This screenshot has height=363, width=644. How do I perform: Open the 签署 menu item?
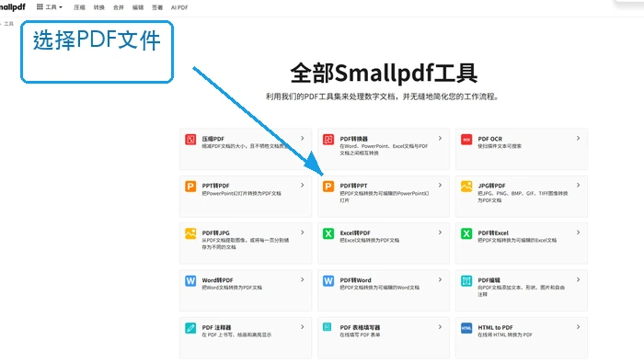pyautogui.click(x=157, y=7)
